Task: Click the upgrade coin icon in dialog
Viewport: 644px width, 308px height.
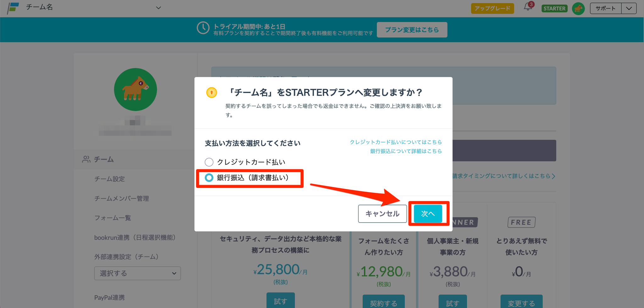Action: point(212,92)
